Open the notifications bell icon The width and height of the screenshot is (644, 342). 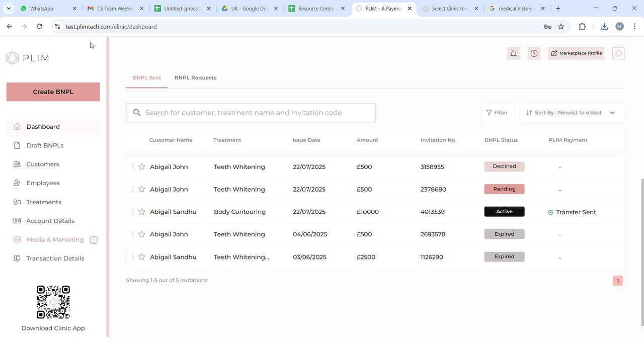pos(514,53)
